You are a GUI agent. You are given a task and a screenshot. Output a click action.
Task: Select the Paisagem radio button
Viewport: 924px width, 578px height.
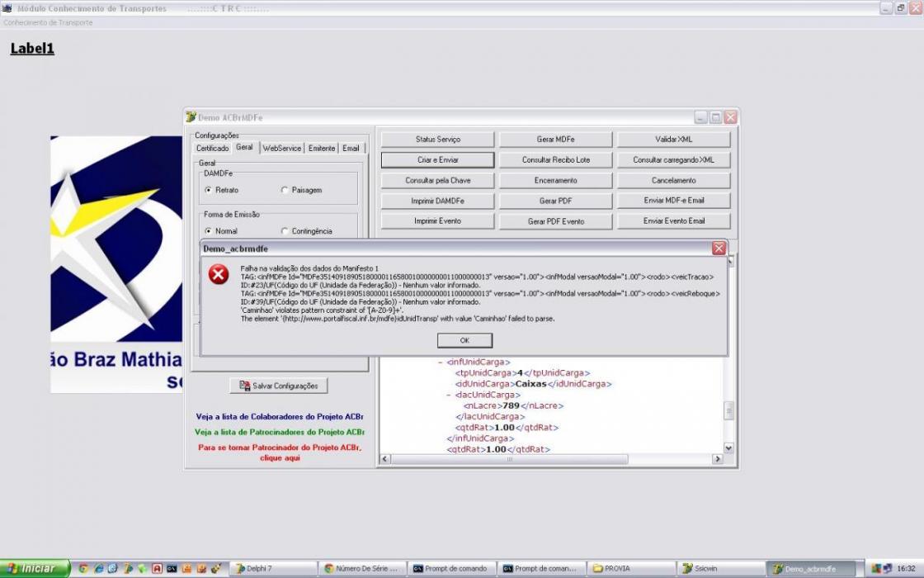(285, 190)
